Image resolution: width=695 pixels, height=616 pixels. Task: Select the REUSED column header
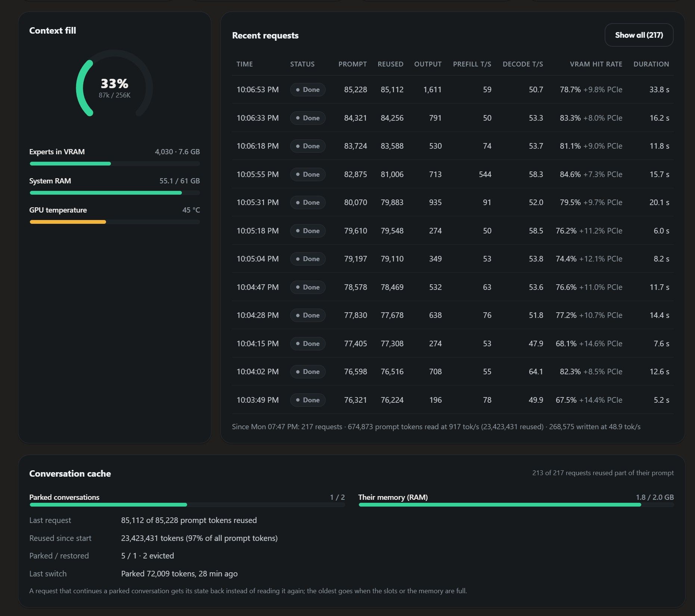390,64
